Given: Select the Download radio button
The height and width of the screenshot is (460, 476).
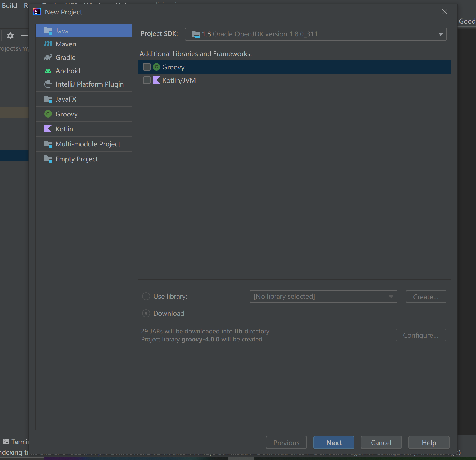Looking at the screenshot, I should (x=146, y=313).
